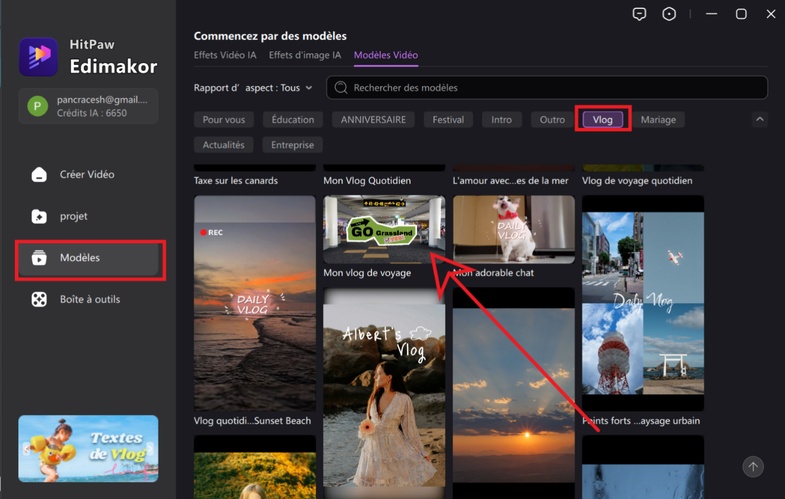Switch to Effets Vidéo IA tab
The image size is (785, 499).
click(225, 55)
